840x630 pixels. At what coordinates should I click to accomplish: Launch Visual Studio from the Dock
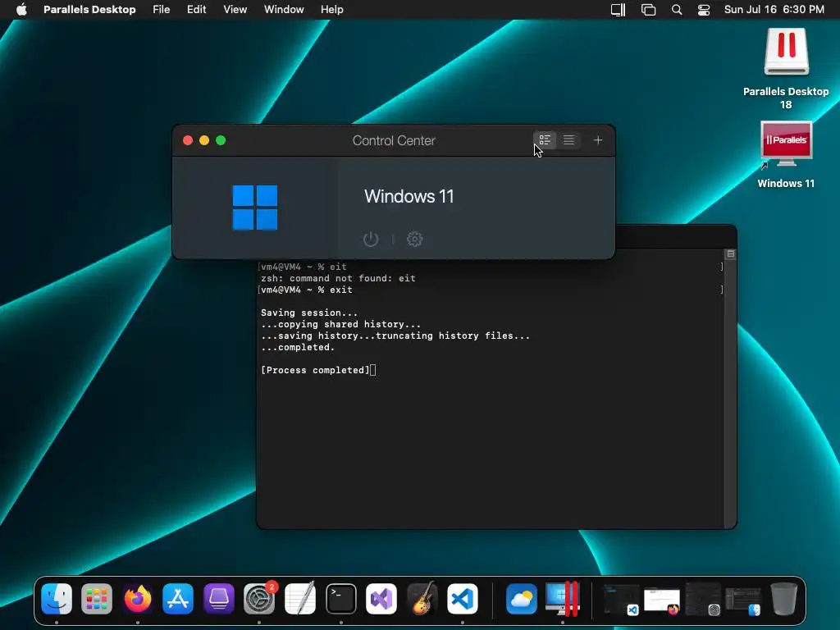click(x=381, y=598)
